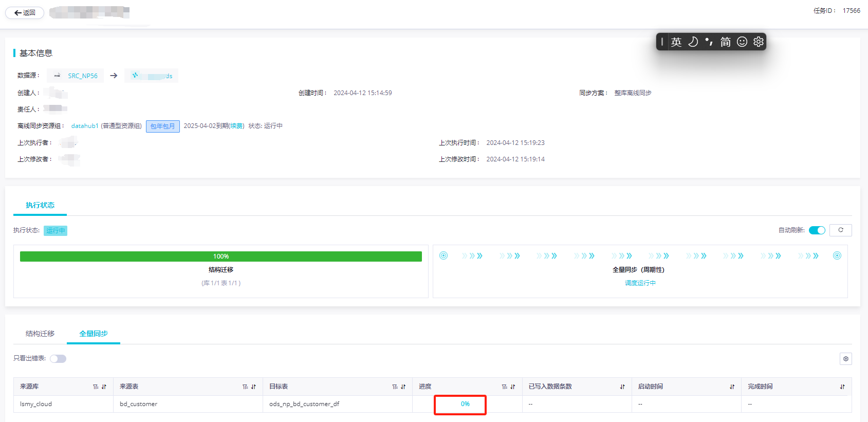
Task: Click the 包年包月 billing tag
Action: tap(163, 126)
